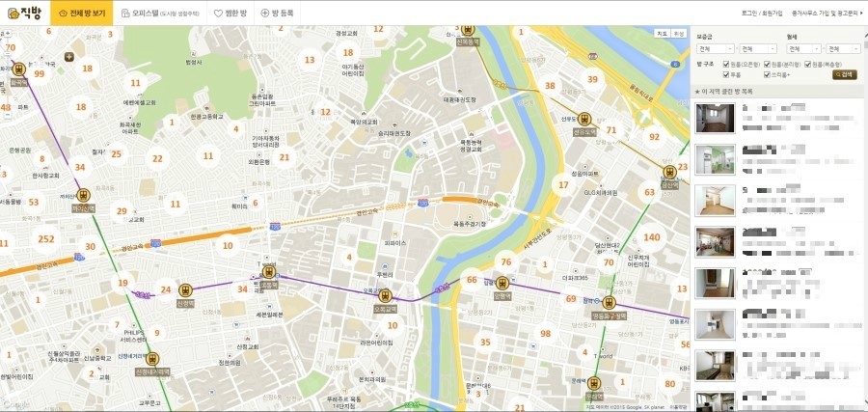Image resolution: width=868 pixels, height=412 pixels.
Task: Open the 252 rooms cluster marker
Action: [46, 239]
